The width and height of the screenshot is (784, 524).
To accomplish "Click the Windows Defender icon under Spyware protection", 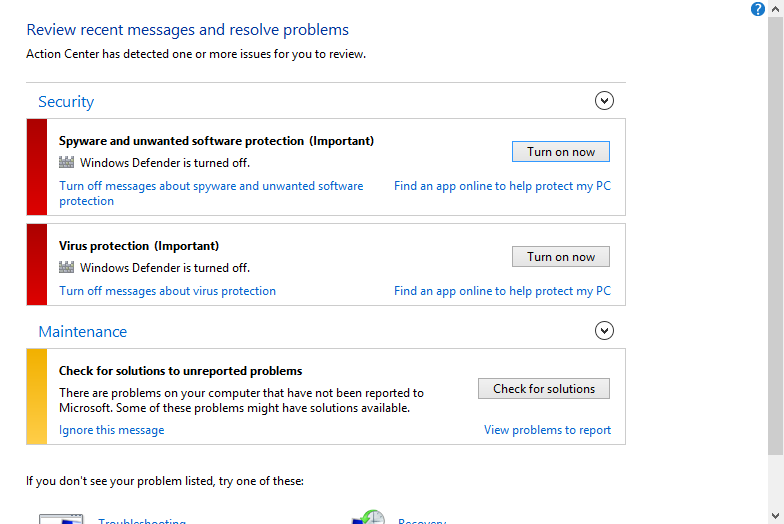I will click(x=66, y=162).
